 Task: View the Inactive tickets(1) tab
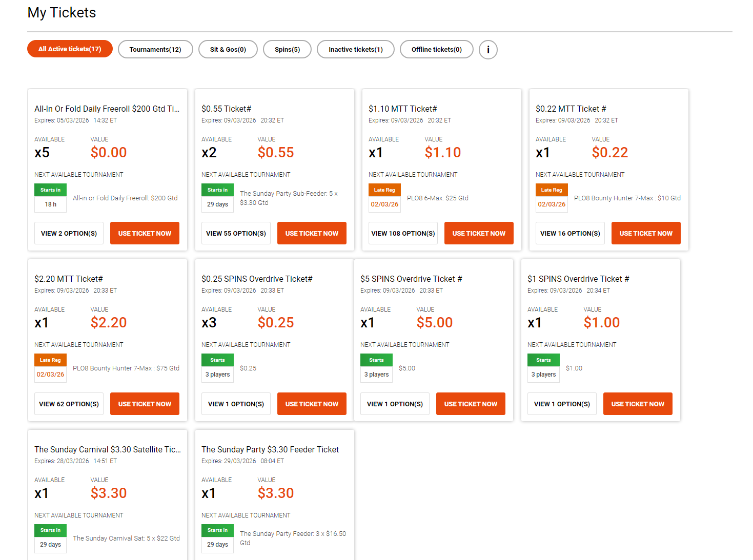(x=355, y=50)
